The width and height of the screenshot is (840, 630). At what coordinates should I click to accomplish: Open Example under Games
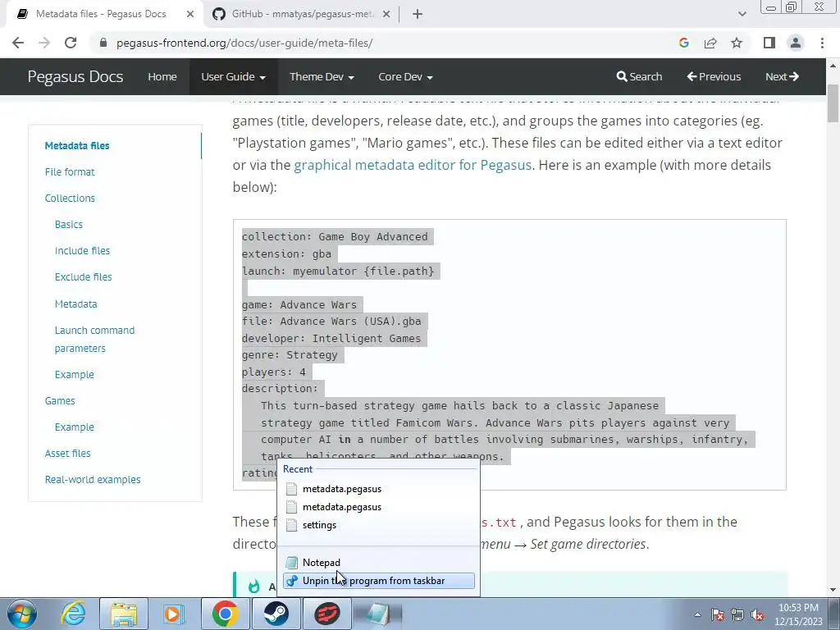(x=74, y=427)
